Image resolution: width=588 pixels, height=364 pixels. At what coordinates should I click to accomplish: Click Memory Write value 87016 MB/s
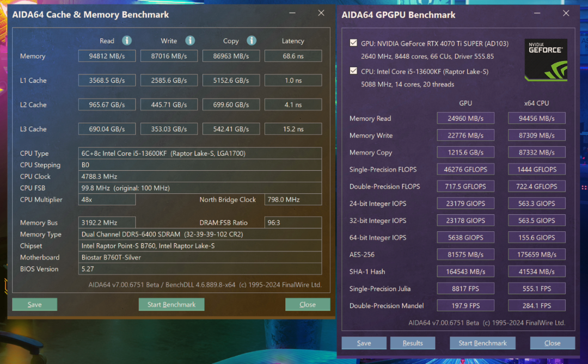[169, 56]
